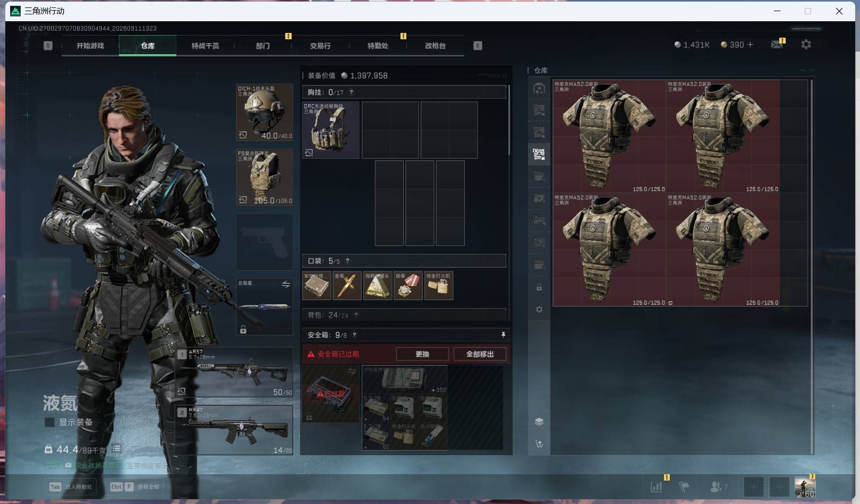Viewport: 860px width, 504px height.
Task: Click the warehouse sort icon at bottom
Action: [539, 444]
